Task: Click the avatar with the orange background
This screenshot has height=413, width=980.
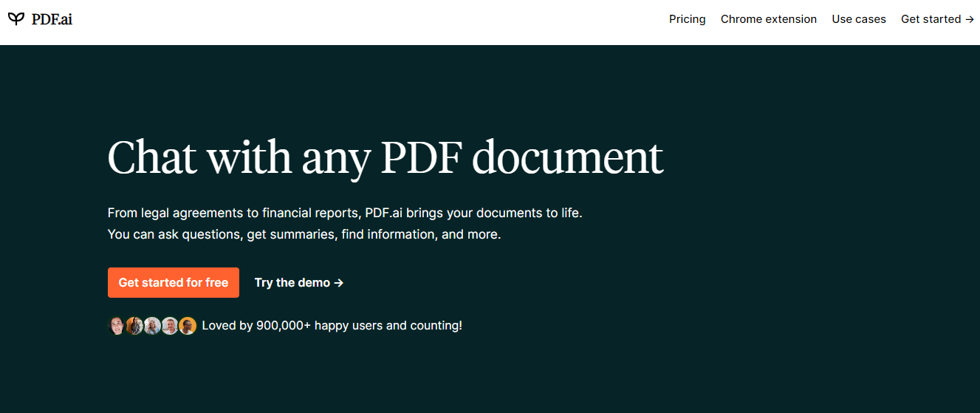Action: pos(188,326)
